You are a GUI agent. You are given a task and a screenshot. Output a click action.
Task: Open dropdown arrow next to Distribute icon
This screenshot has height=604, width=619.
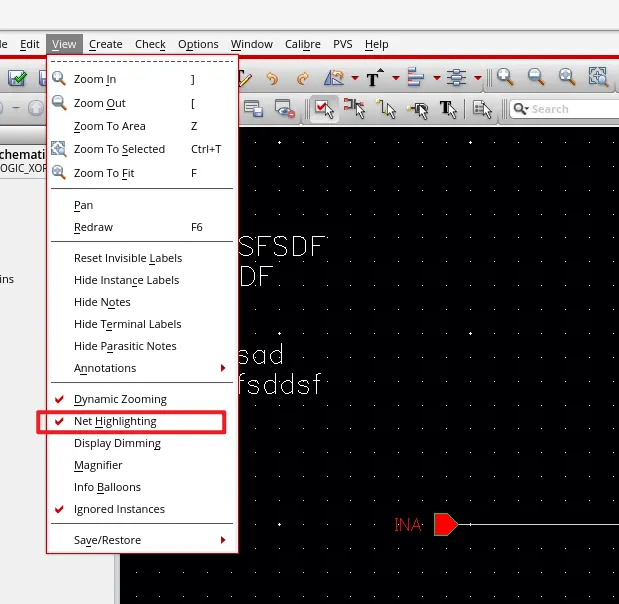pos(477,78)
